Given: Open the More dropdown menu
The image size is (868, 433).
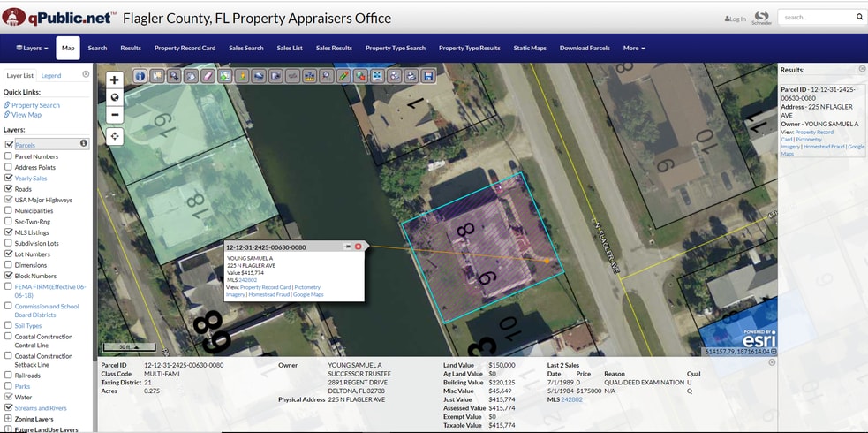Looking at the screenshot, I should point(633,48).
